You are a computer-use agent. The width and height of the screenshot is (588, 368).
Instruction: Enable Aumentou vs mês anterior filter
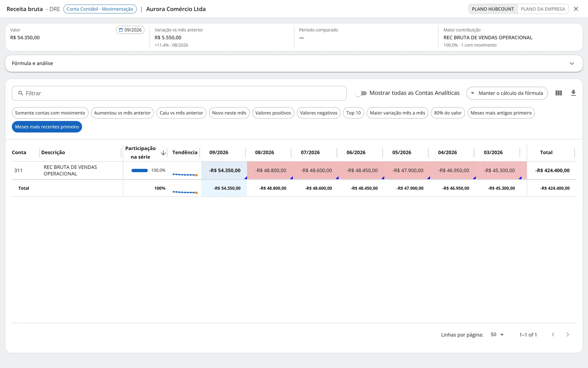click(x=122, y=113)
